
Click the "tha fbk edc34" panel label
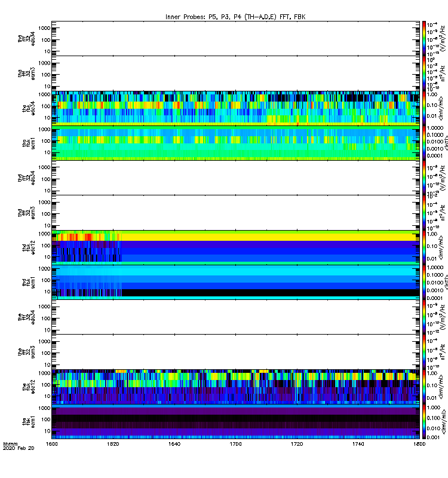point(29,109)
